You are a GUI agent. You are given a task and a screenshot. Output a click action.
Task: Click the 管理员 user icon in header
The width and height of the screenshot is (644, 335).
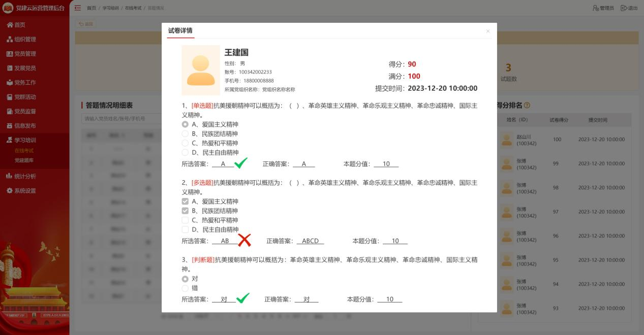click(x=596, y=8)
